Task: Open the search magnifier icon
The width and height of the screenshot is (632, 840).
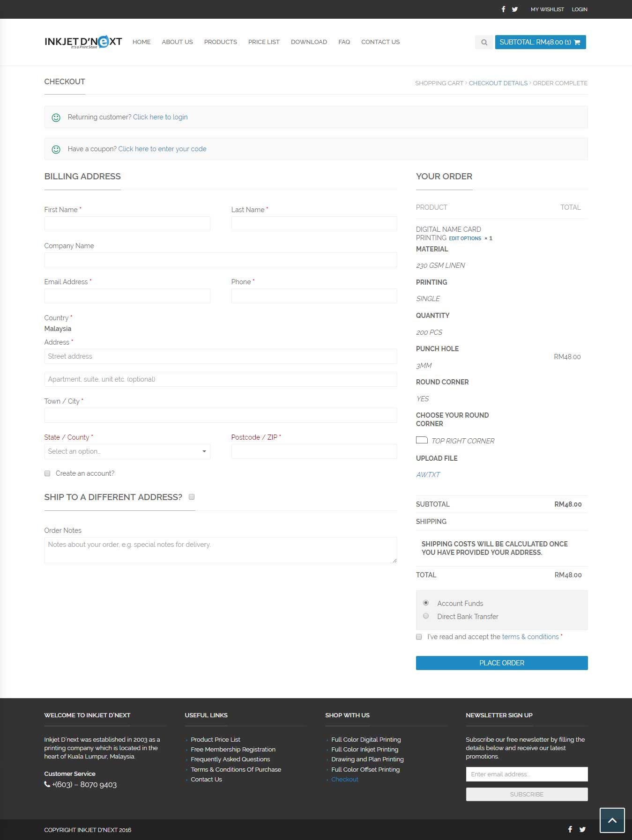Action: (x=484, y=42)
